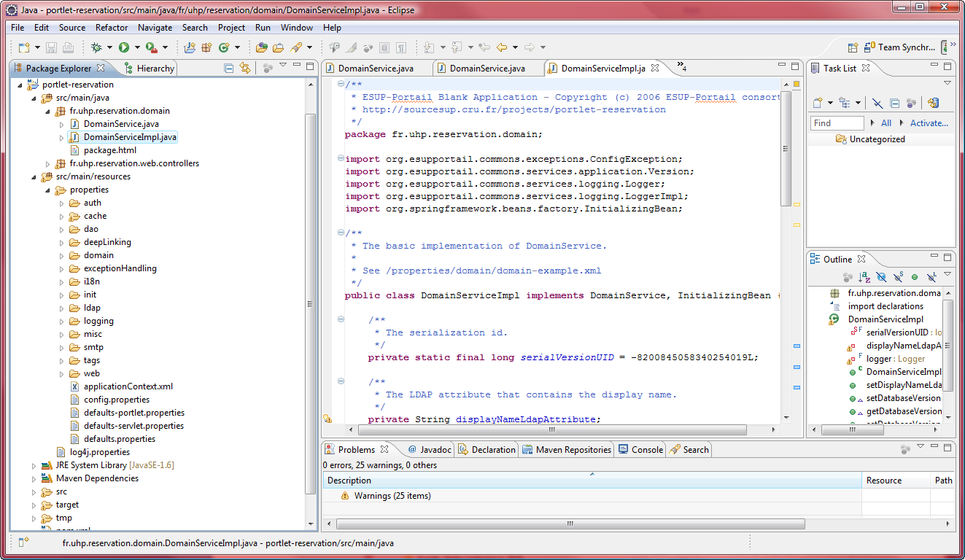This screenshot has width=965, height=560.
Task: Click the Synchronize Changed tasks icon in Task List
Action: [932, 104]
